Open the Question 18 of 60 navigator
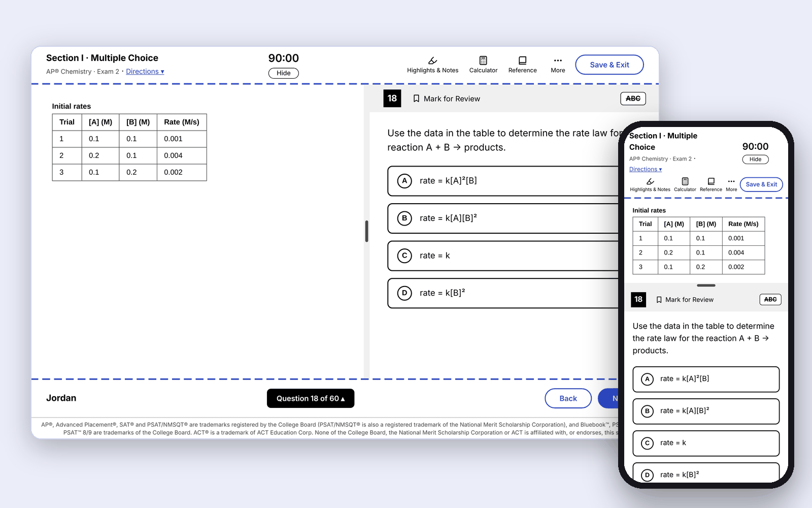 point(311,398)
